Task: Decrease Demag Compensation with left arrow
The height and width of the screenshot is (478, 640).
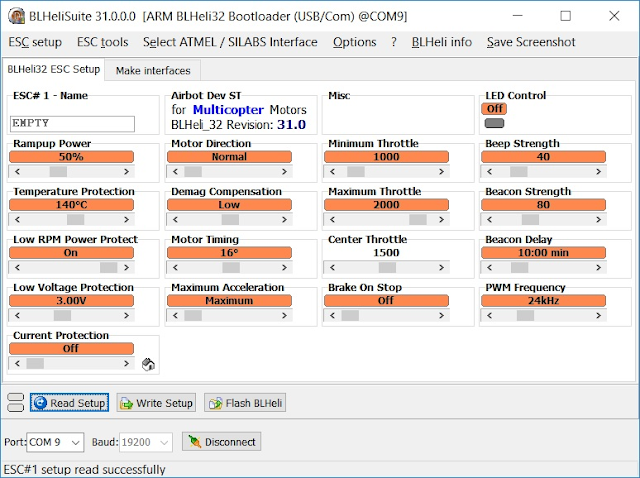Action: tap(175, 220)
